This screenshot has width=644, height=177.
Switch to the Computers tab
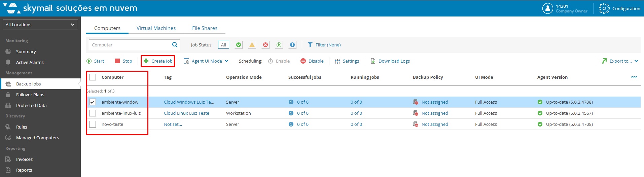(x=107, y=28)
